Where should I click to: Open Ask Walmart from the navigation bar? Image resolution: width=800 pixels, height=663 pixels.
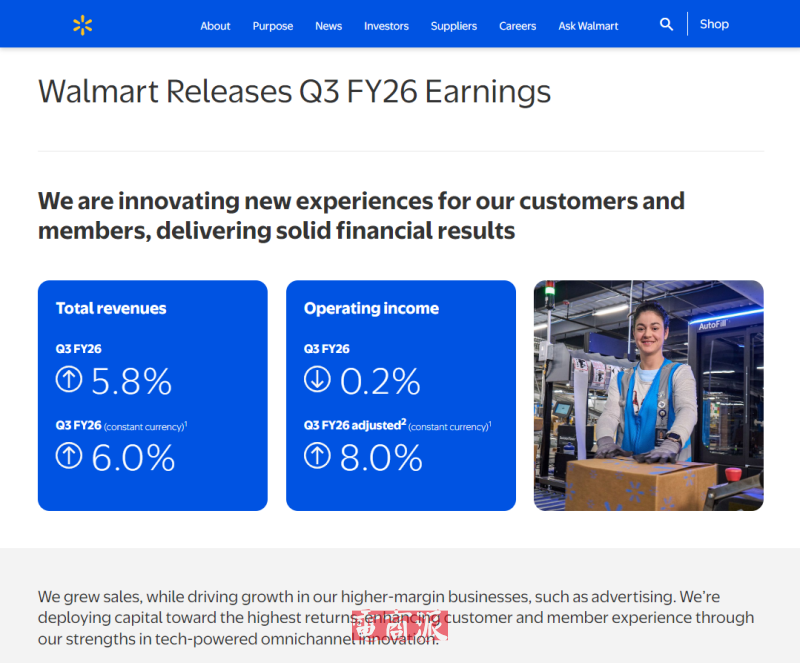pyautogui.click(x=588, y=26)
